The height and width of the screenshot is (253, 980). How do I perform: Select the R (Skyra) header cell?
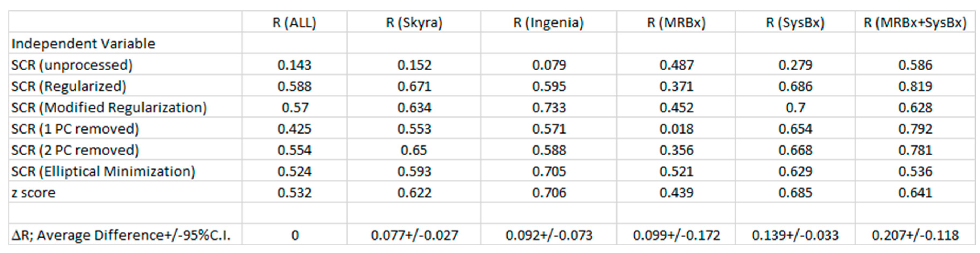tap(414, 23)
